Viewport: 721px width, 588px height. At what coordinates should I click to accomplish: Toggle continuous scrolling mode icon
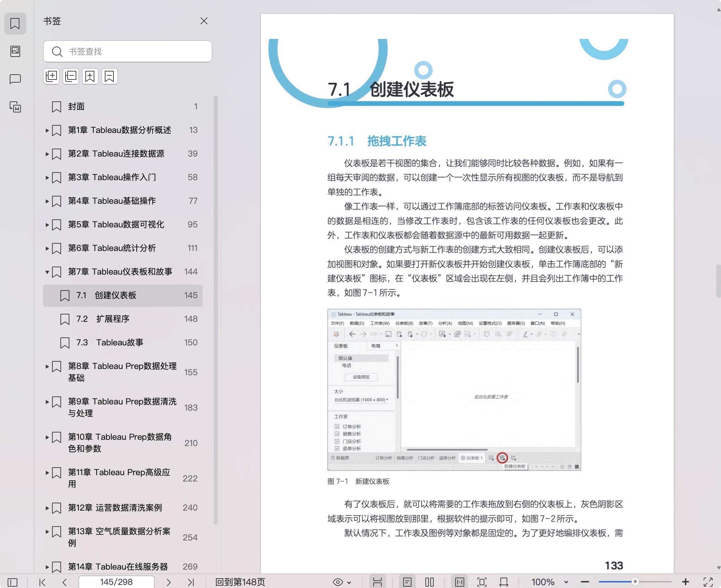[x=378, y=582]
